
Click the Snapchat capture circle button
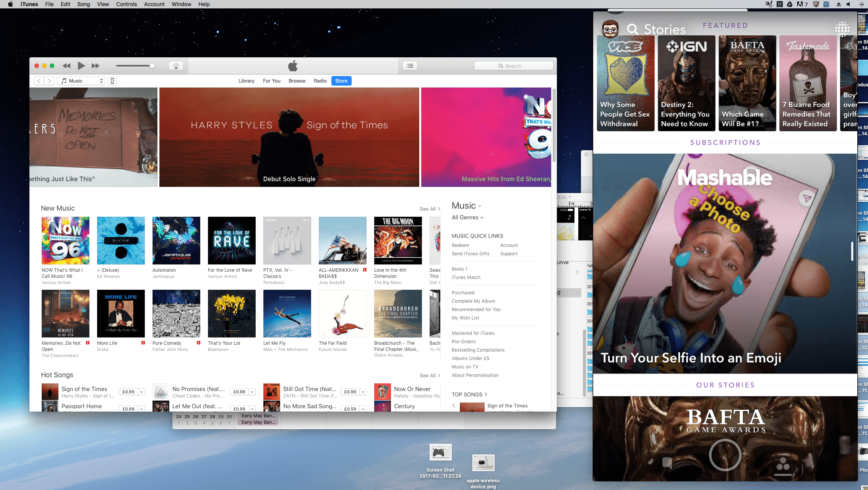(725, 455)
